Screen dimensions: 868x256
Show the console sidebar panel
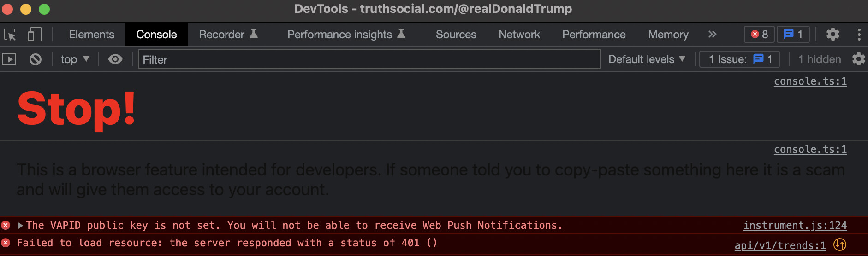pos(9,59)
